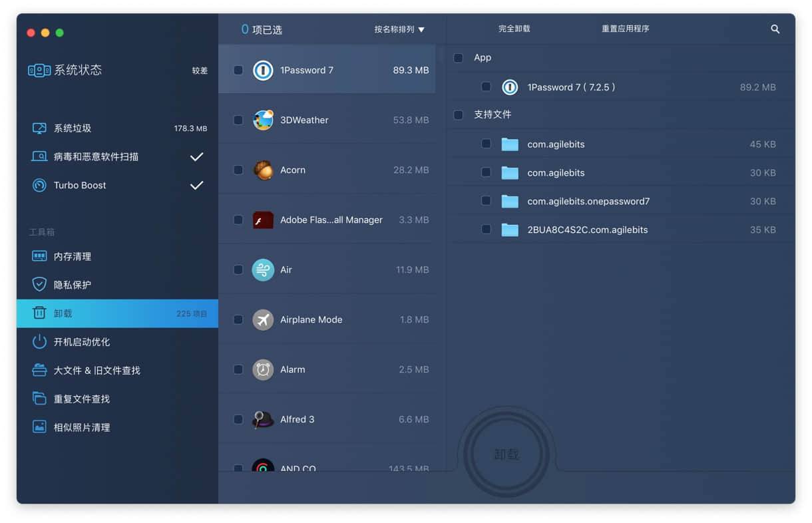Click the 28.2 MB size of Acorn
This screenshot has width=812, height=523.
(x=411, y=170)
